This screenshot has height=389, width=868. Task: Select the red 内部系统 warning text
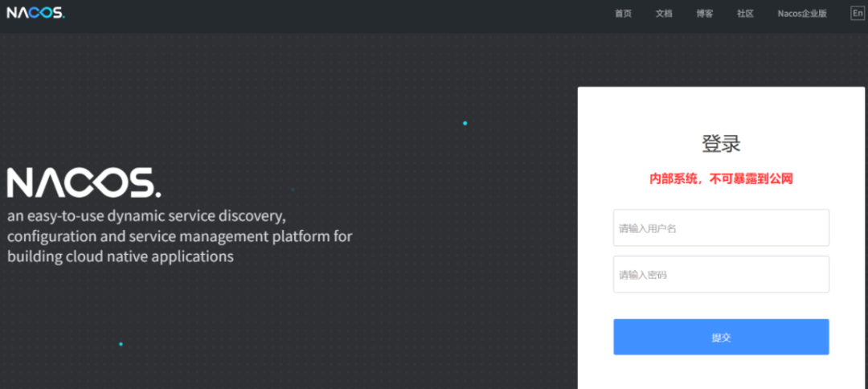[721, 178]
